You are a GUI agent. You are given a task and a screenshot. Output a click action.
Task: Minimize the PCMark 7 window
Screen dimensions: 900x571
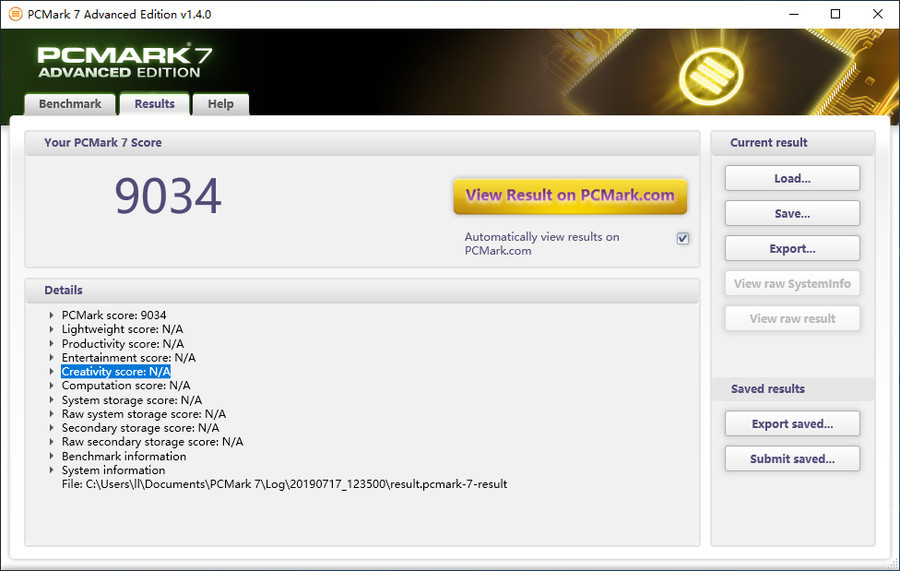[x=794, y=14]
